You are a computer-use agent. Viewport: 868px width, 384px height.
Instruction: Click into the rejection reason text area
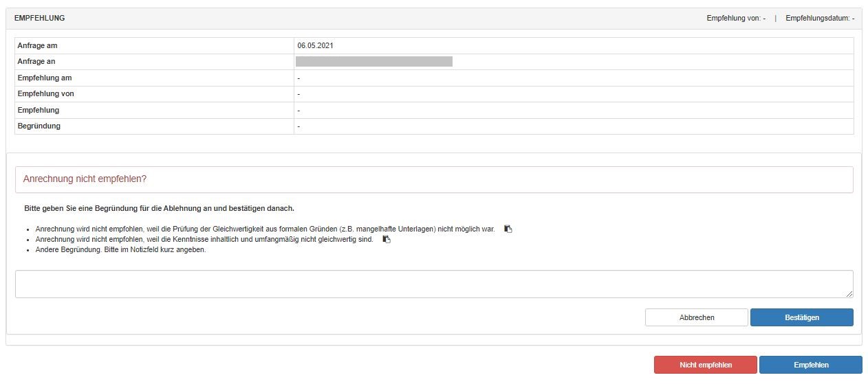pyautogui.click(x=433, y=284)
